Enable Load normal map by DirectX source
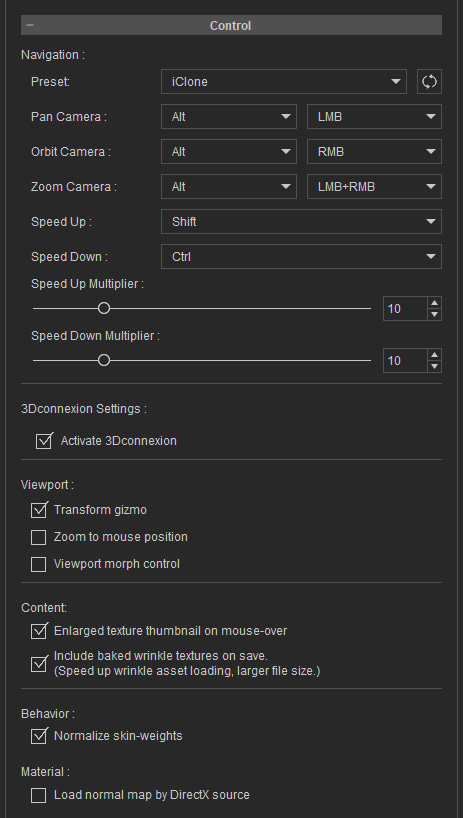Image resolution: width=463 pixels, height=818 pixels. click(39, 796)
